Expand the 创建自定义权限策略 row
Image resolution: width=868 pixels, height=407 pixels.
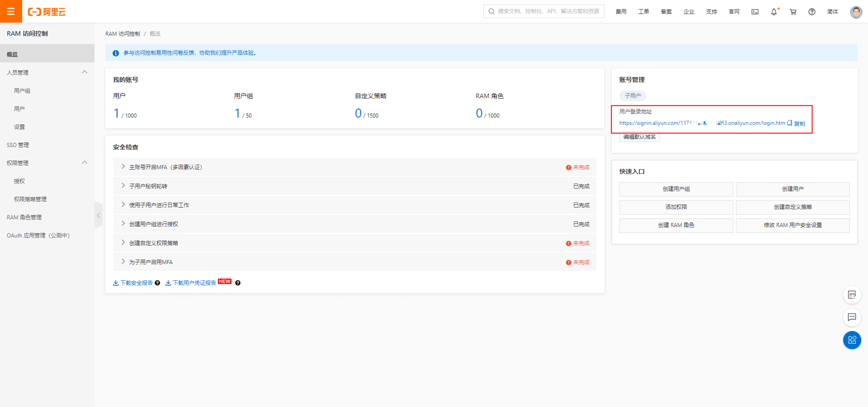[x=123, y=243]
